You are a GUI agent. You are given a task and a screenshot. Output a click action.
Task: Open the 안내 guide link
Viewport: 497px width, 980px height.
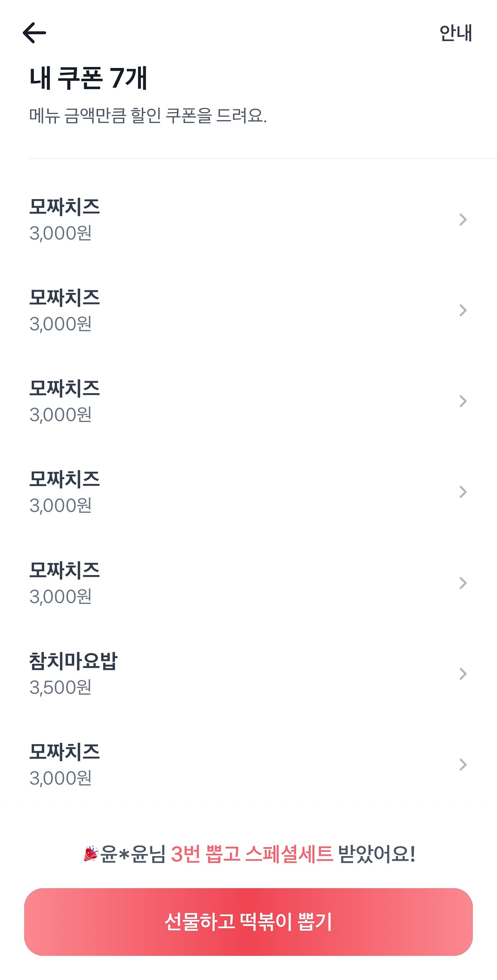(456, 33)
